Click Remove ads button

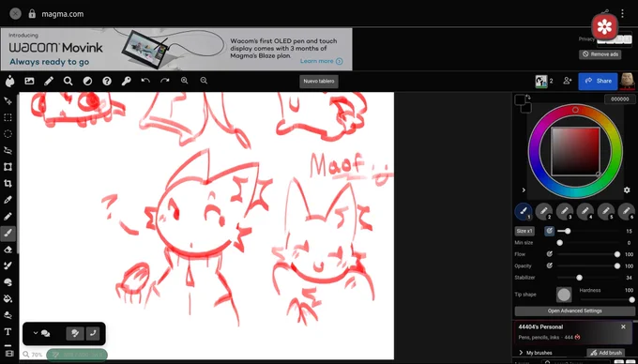[x=600, y=54]
